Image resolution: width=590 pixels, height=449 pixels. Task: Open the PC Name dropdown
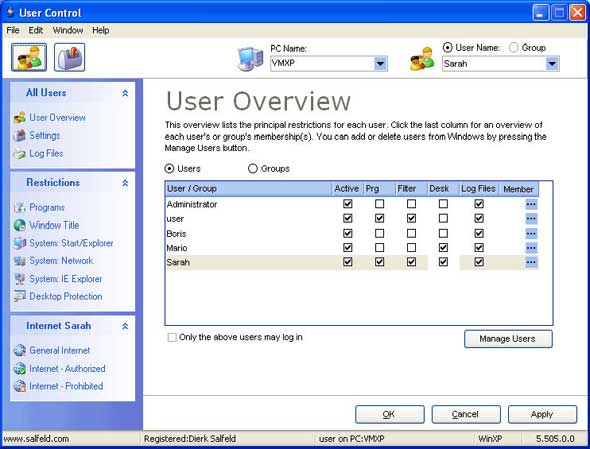pos(380,64)
